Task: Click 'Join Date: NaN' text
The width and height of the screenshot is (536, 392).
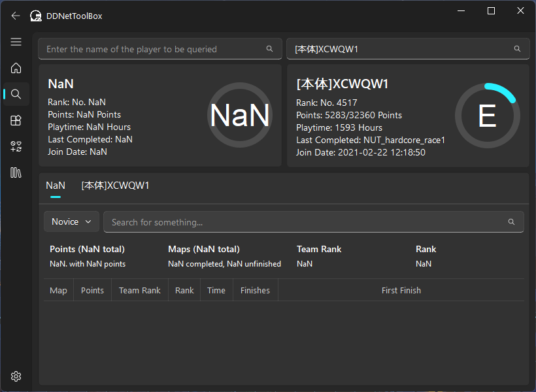Action: [77, 152]
